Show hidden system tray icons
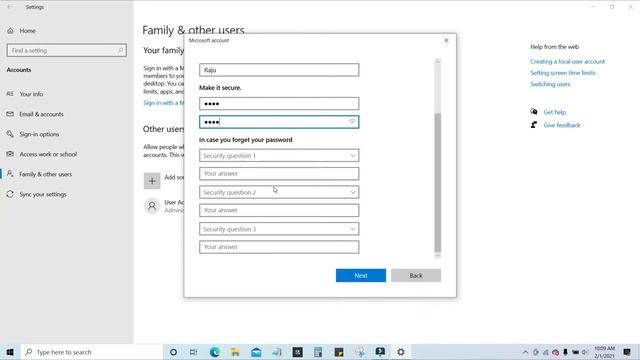 click(525, 352)
